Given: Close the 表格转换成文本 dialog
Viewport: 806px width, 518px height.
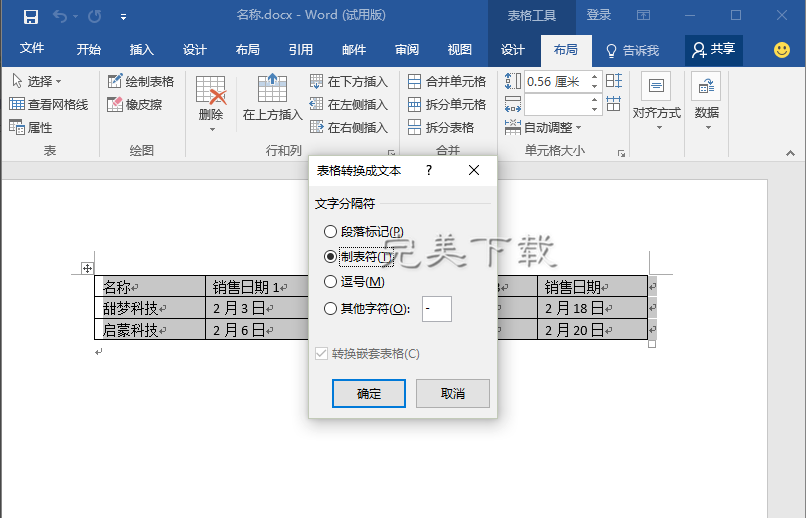Looking at the screenshot, I should [x=474, y=170].
